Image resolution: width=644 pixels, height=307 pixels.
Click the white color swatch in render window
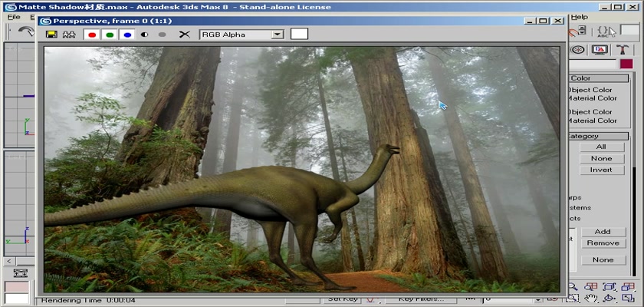[299, 35]
